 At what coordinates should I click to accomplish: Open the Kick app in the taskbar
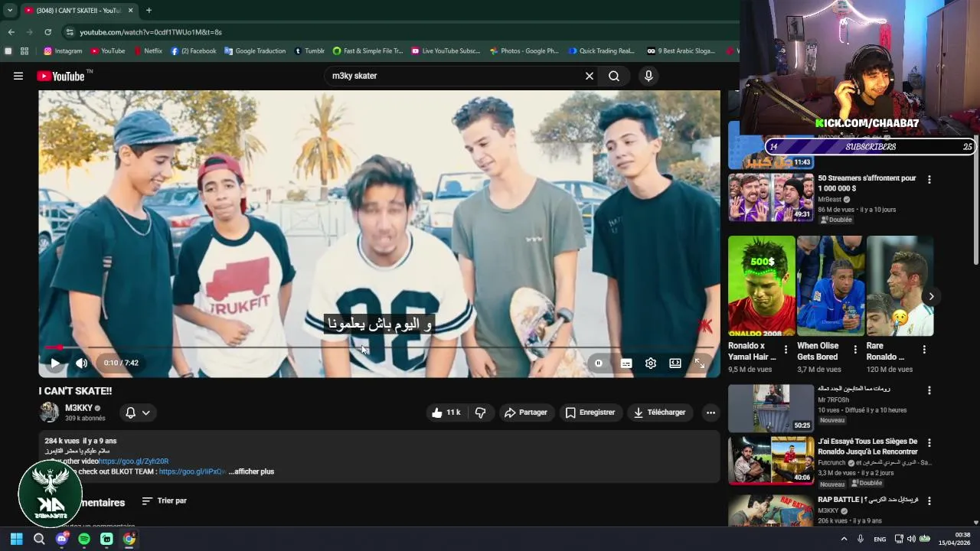[106, 539]
